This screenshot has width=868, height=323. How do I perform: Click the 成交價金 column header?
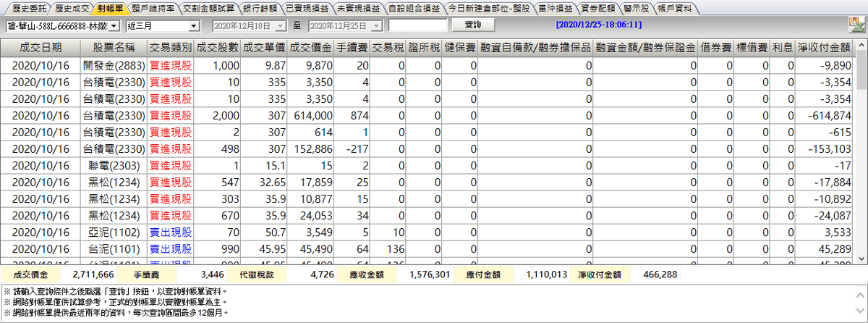tap(311, 47)
